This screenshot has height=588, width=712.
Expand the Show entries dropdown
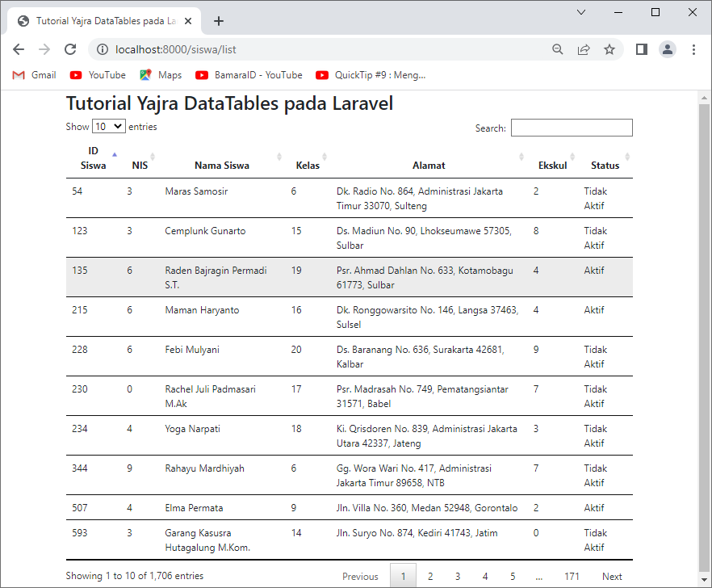tap(108, 127)
